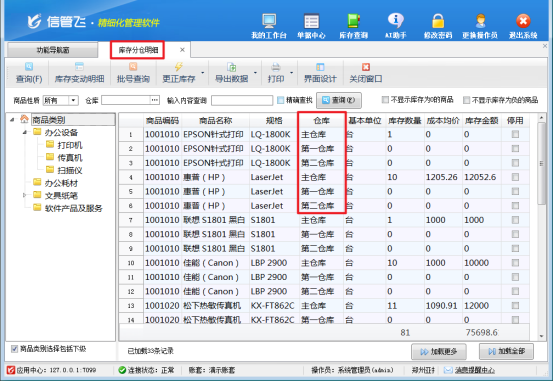This screenshot has width=554, height=381.
Task: Open 批号查询 toolbar icon
Action: coord(133,67)
